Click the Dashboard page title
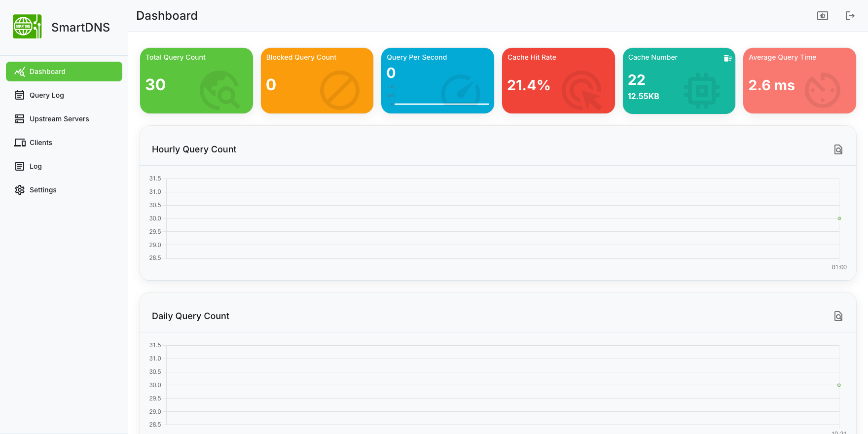 (x=167, y=16)
